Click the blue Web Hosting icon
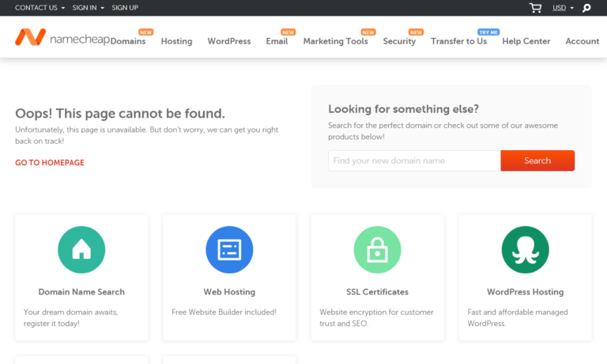The height and width of the screenshot is (364, 607). pos(229,250)
